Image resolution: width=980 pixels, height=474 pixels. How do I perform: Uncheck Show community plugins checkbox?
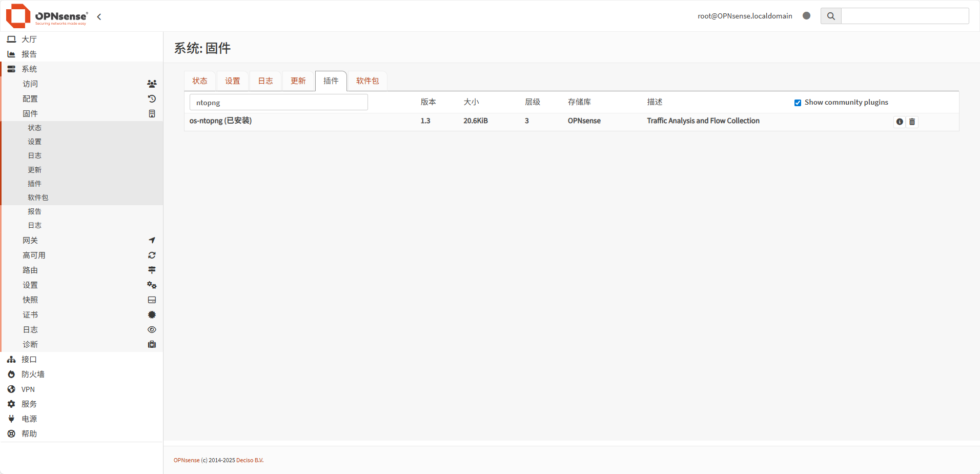coord(798,103)
